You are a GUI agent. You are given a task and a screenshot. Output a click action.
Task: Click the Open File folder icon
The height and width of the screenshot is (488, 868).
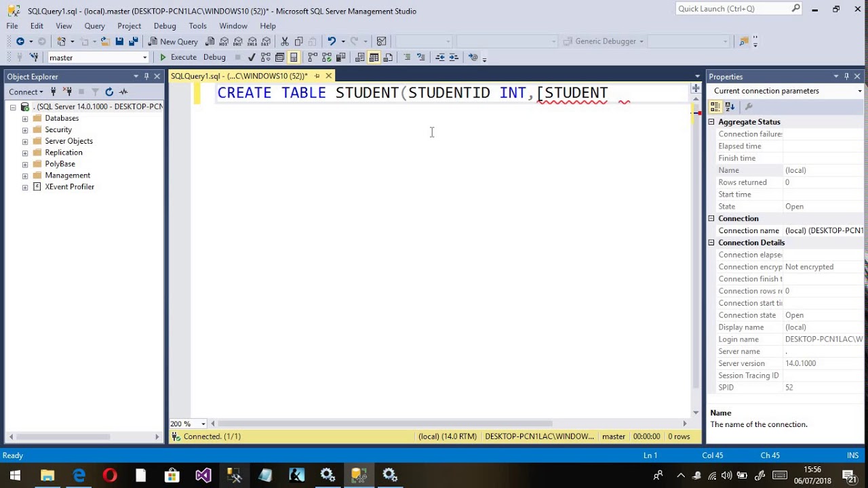pyautogui.click(x=105, y=41)
